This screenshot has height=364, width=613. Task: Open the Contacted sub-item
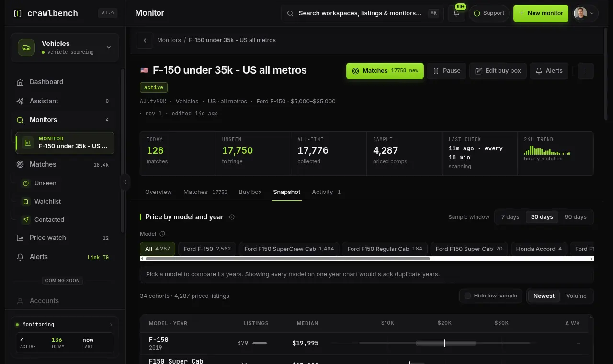(67, 220)
